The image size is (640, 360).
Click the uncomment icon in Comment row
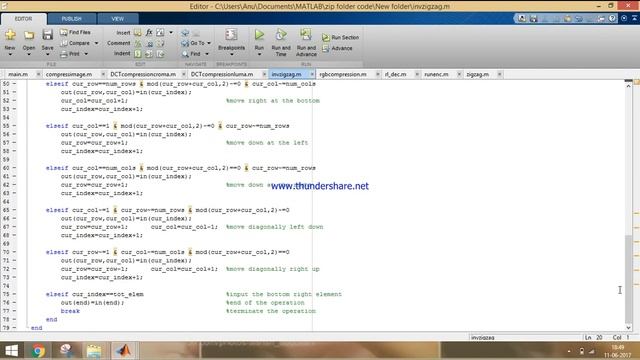(x=149, y=43)
